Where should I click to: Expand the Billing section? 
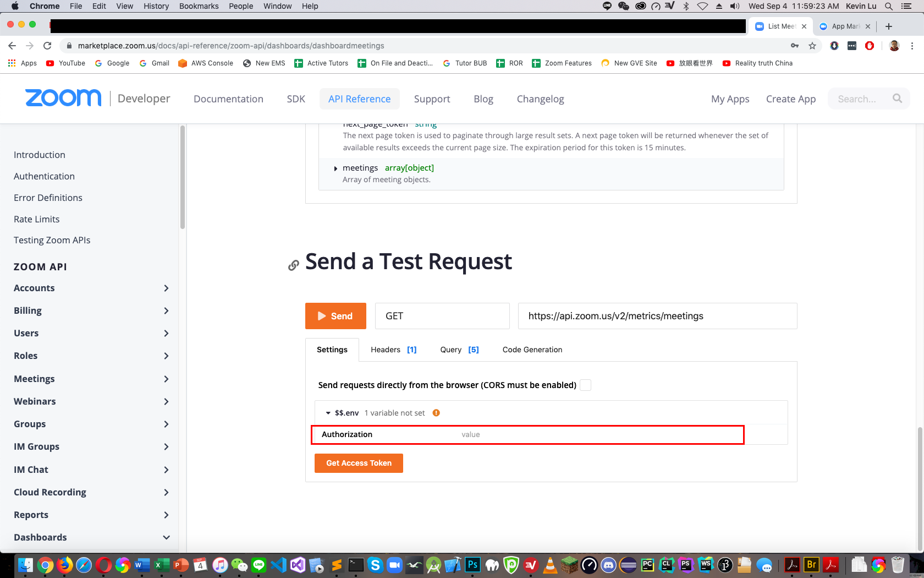[x=166, y=311]
